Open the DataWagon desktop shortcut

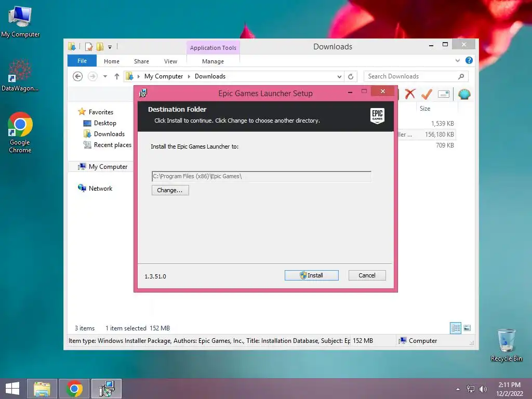pyautogui.click(x=20, y=75)
